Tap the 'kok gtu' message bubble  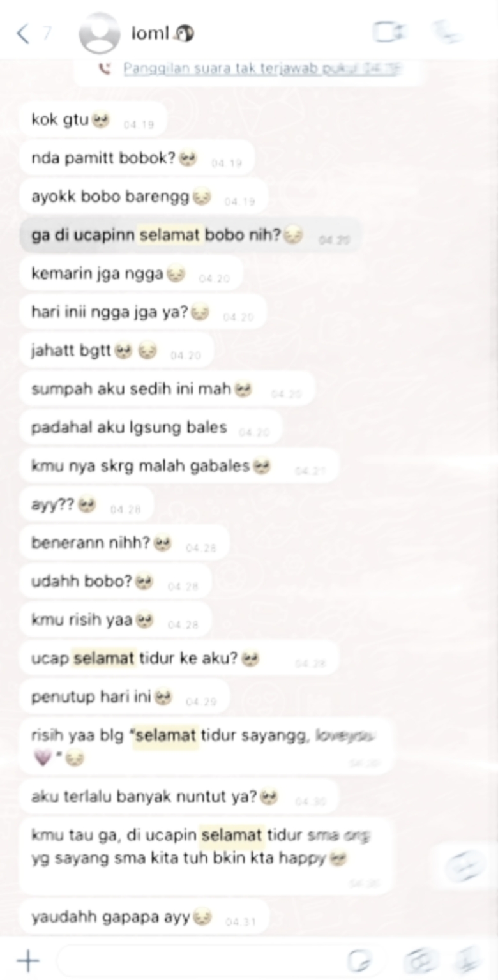(x=93, y=120)
